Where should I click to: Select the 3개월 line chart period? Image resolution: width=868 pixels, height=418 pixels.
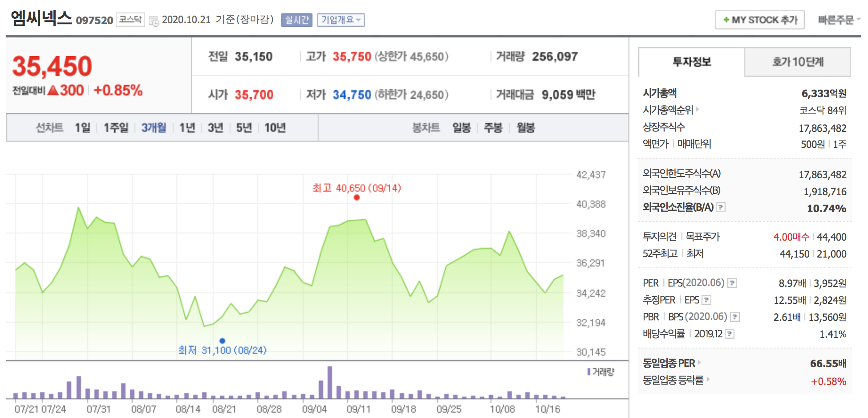click(x=154, y=128)
